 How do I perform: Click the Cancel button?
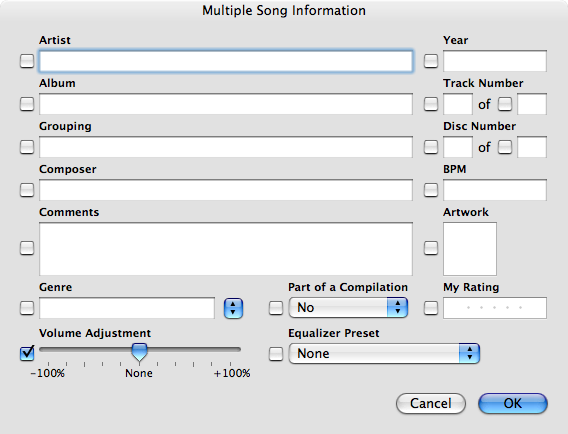pos(431,403)
